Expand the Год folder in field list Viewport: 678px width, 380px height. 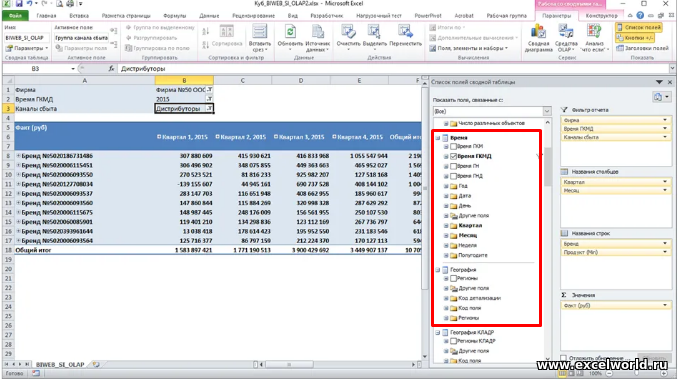[x=446, y=186]
